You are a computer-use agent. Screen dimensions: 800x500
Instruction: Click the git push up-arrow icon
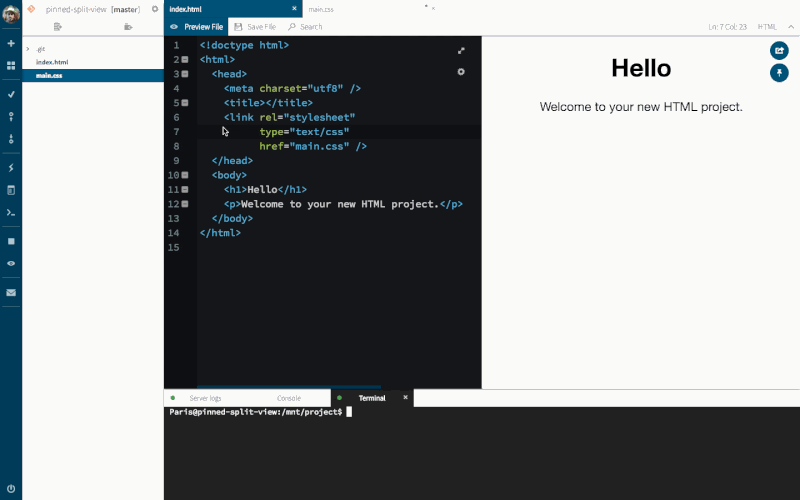point(11,117)
